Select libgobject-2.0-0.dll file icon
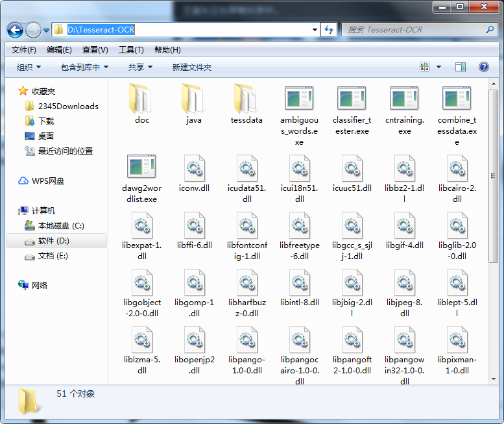Image resolution: width=504 pixels, height=424 pixels. pyautogui.click(x=142, y=282)
